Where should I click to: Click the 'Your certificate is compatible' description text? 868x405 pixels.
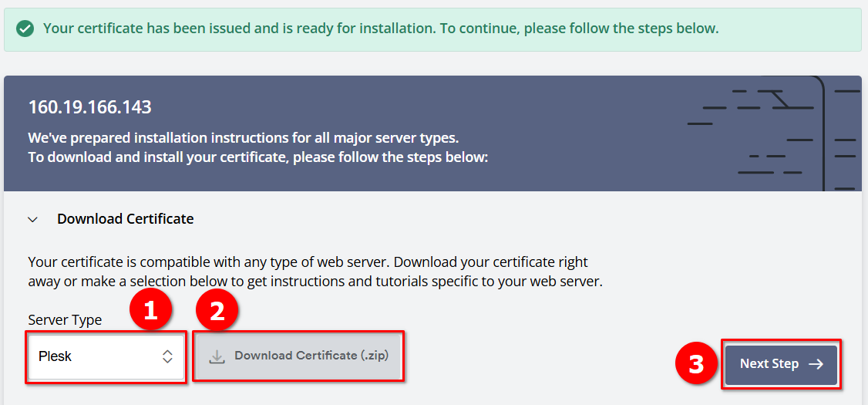(315, 272)
